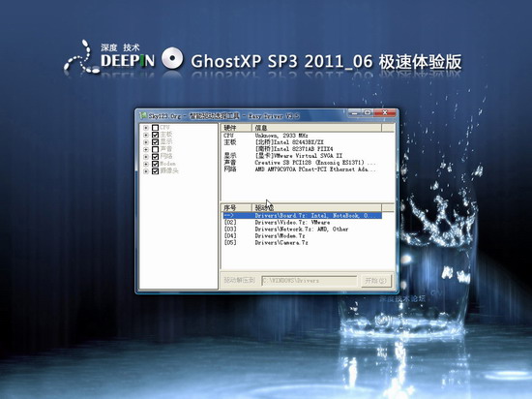Select the '[南桥]Intel 82371AB PIIX4' row
Viewport: 532px width, 399px height.
tap(302, 149)
